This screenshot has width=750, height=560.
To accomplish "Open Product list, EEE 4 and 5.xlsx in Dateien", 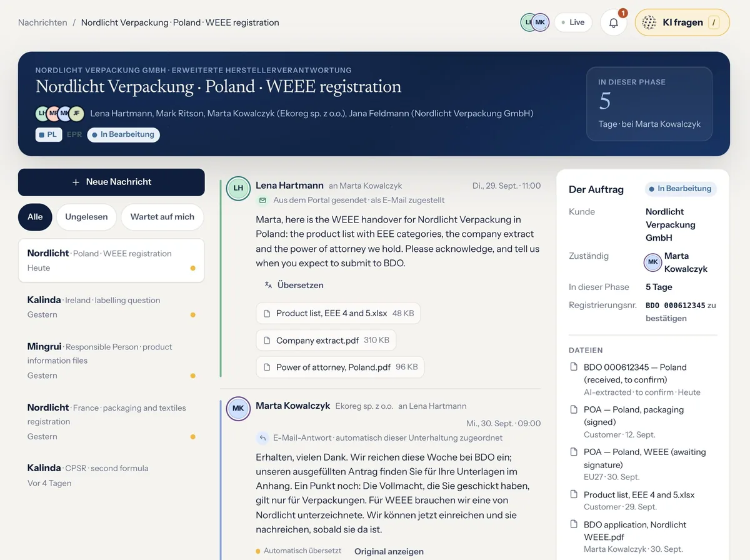I will coord(643,501).
